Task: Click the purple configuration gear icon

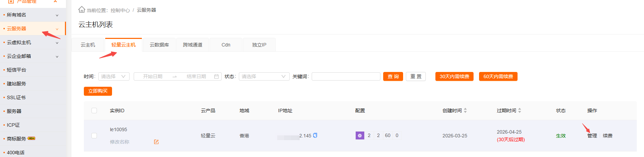Action: click(359, 136)
